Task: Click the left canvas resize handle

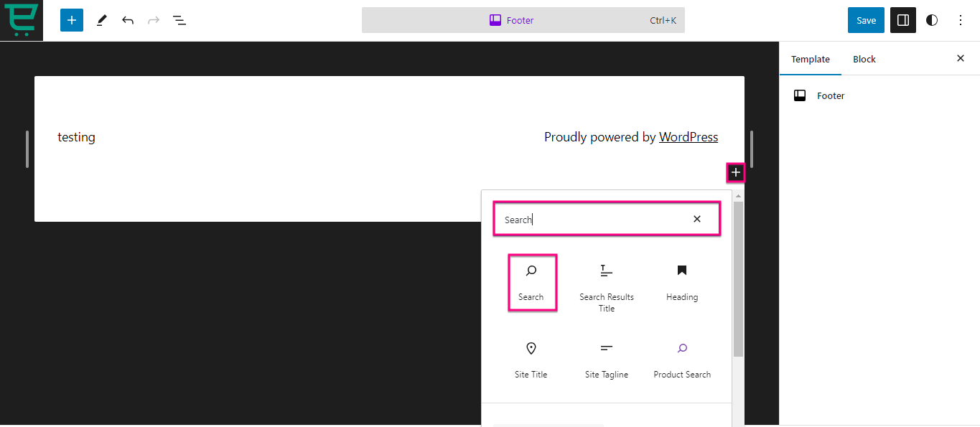Action: click(x=27, y=149)
